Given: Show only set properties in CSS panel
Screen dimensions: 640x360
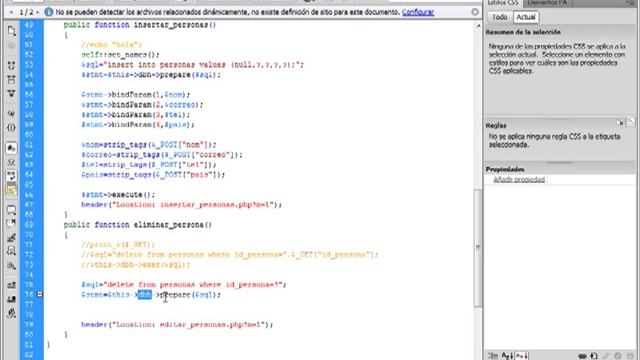Looking at the screenshot, I should click(x=521, y=356).
